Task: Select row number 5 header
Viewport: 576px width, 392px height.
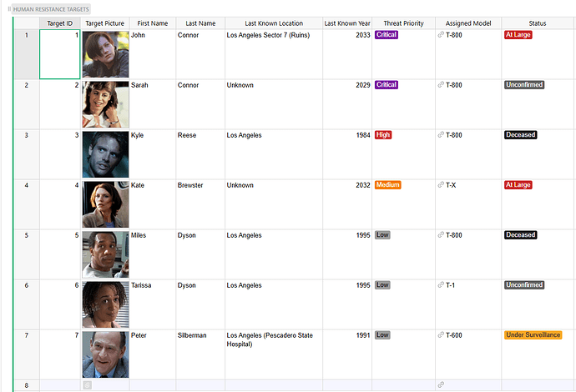Action: 27,254
